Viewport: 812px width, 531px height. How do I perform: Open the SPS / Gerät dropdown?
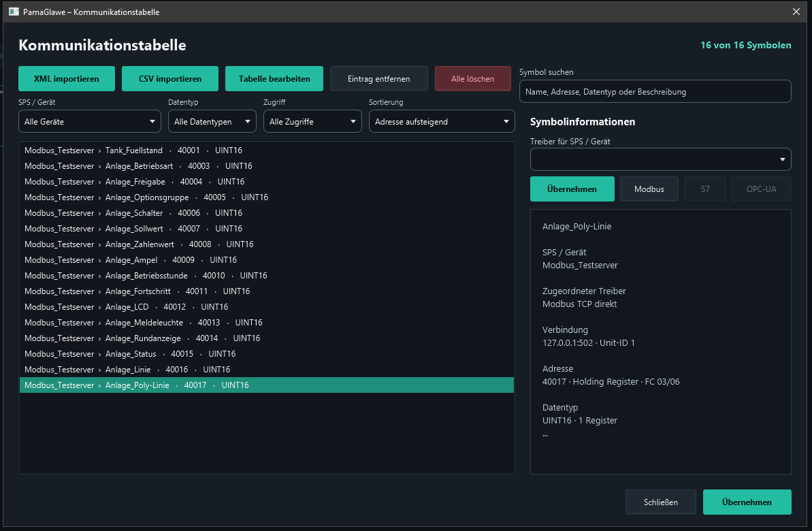[90, 122]
